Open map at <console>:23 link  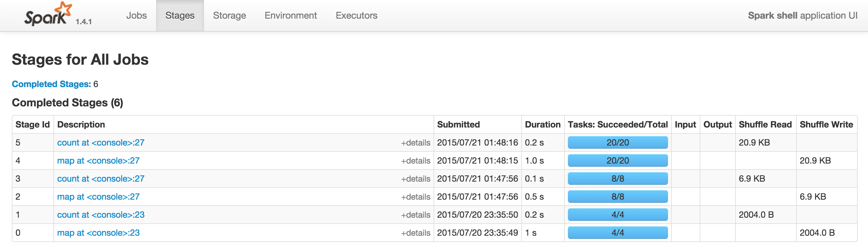click(98, 233)
